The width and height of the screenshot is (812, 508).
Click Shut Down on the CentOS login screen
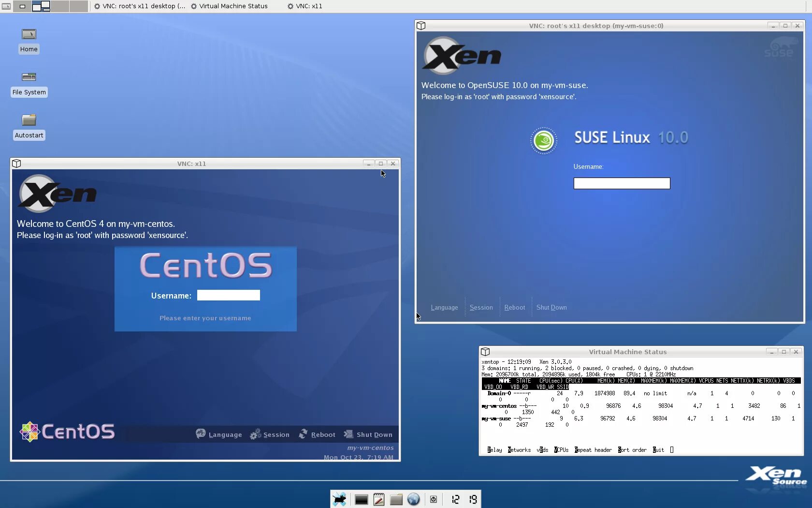(375, 435)
